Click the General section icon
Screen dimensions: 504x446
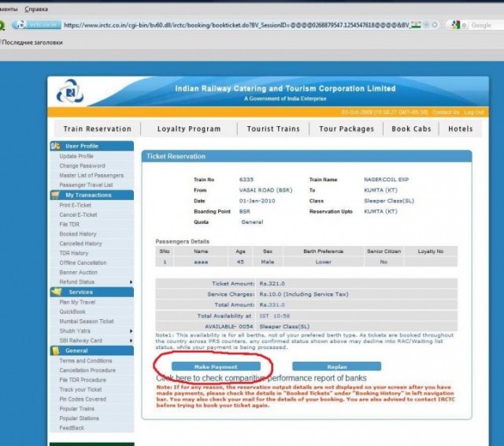tap(56, 351)
